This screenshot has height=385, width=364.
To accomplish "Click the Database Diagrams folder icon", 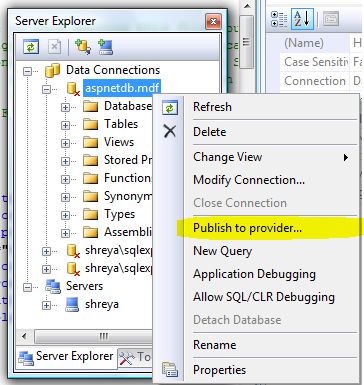I will pos(90,107).
